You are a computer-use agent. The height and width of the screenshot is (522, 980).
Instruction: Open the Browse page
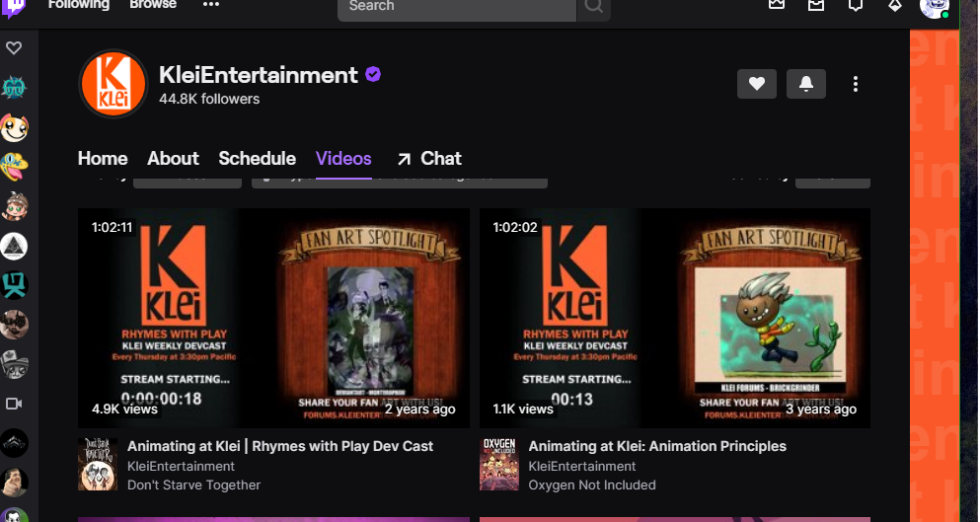pos(153,6)
